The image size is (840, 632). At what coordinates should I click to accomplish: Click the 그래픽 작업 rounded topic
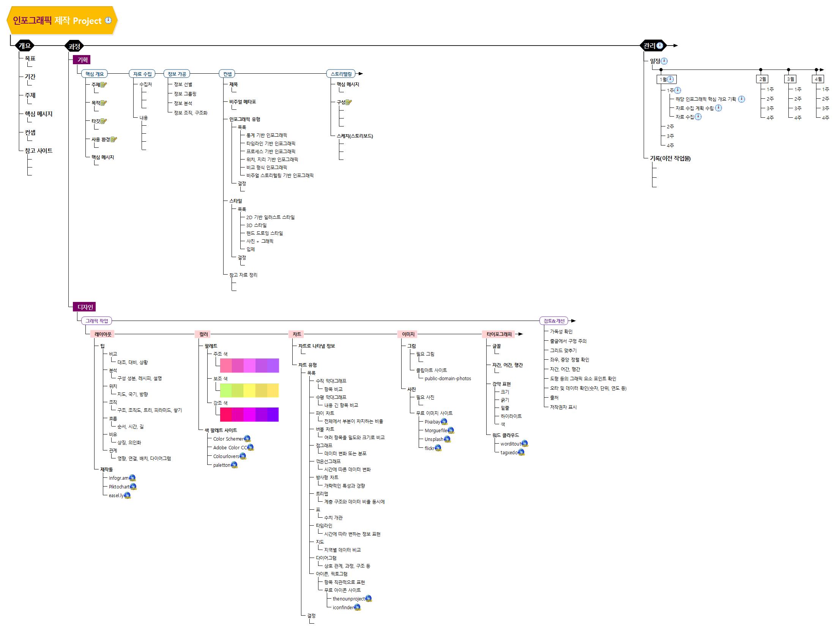click(96, 321)
